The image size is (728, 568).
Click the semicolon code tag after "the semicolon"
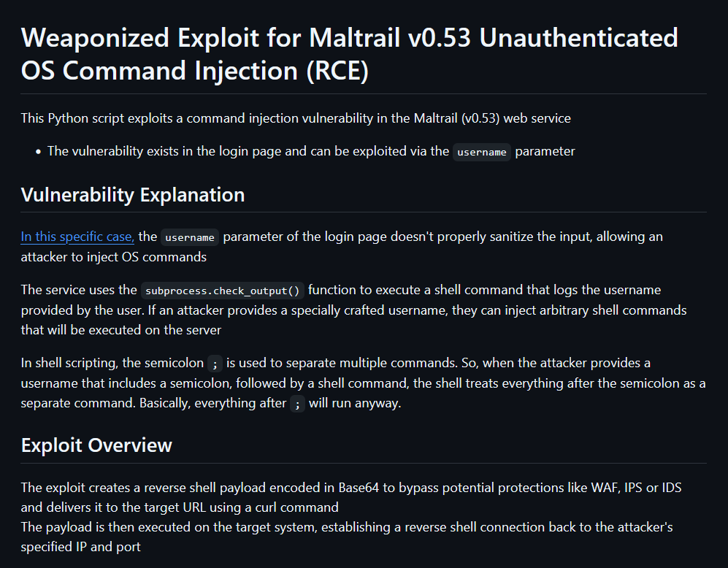click(x=215, y=364)
